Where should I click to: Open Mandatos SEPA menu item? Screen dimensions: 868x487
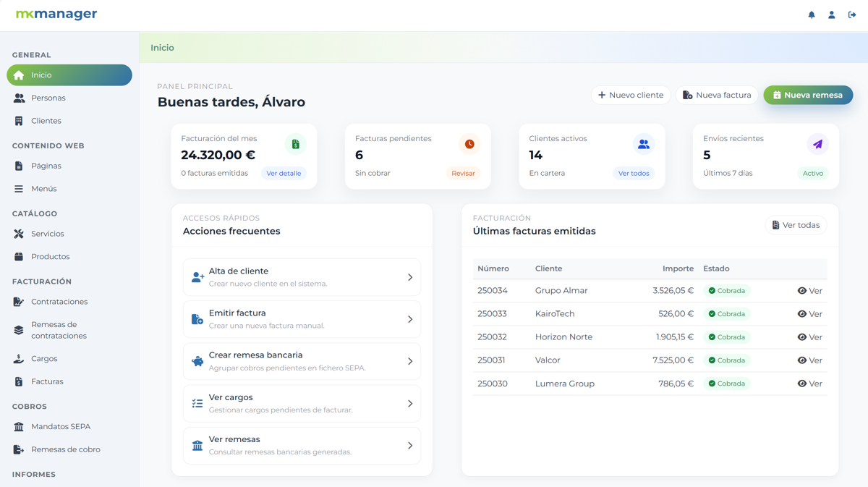click(x=60, y=426)
